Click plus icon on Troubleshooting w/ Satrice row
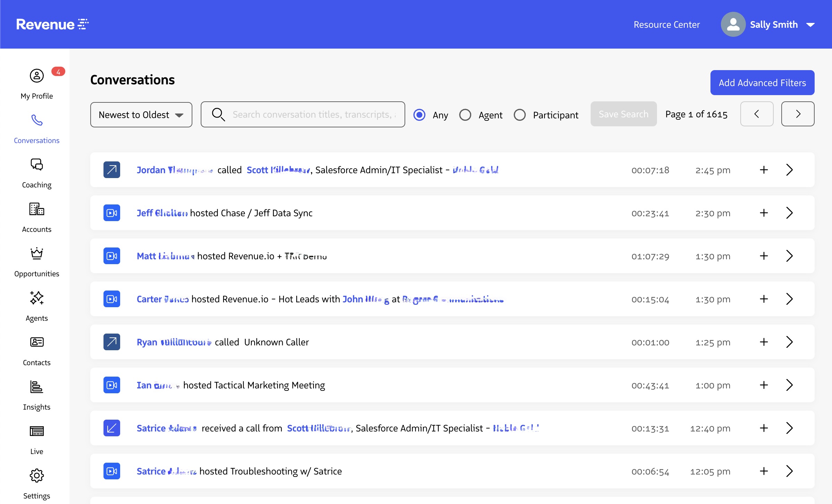The width and height of the screenshot is (832, 504). tap(764, 471)
